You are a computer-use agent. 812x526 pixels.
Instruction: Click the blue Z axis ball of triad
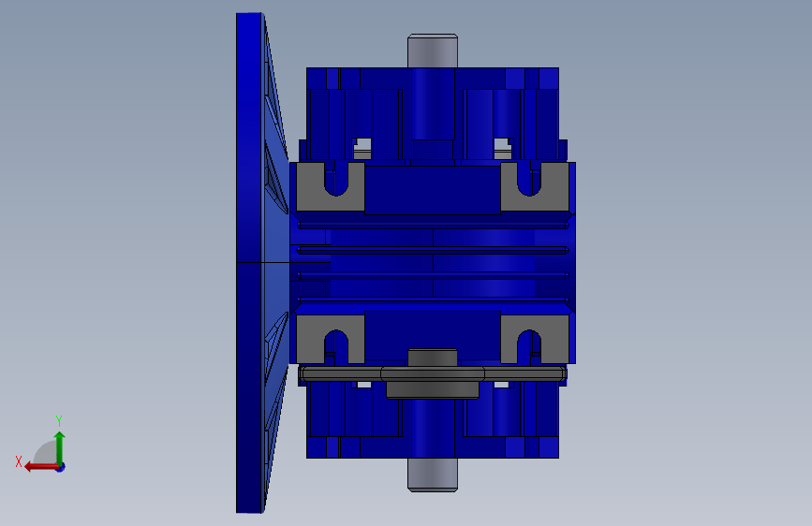pos(61,467)
